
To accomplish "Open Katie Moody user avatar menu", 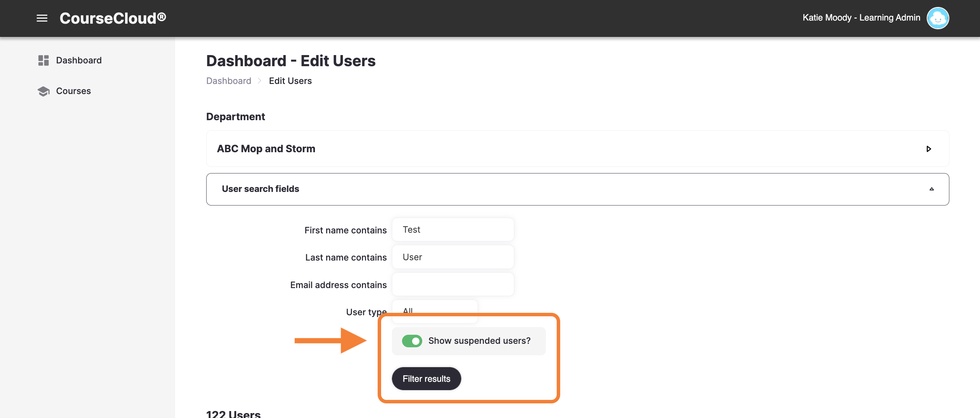I will (938, 18).
